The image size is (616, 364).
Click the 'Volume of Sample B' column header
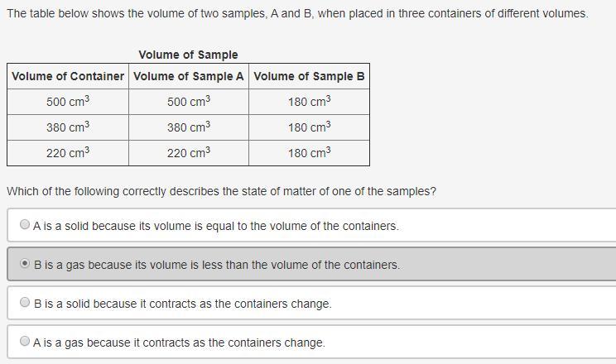point(309,76)
